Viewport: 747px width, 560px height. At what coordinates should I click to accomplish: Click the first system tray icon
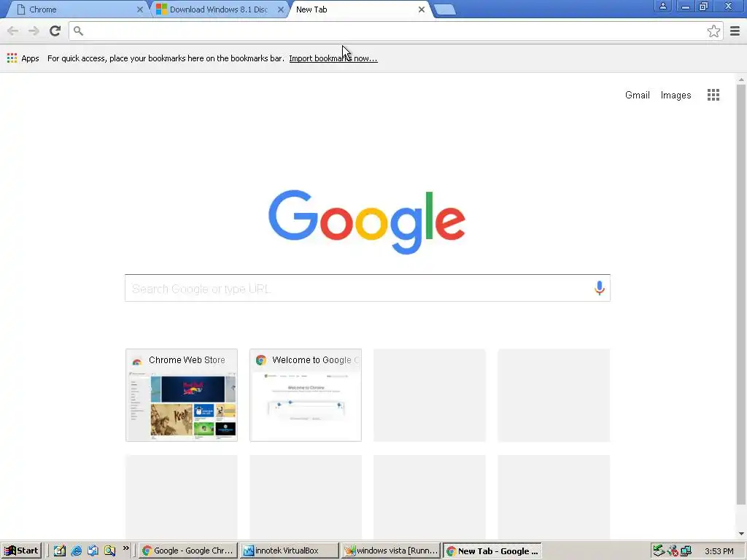[659, 551]
